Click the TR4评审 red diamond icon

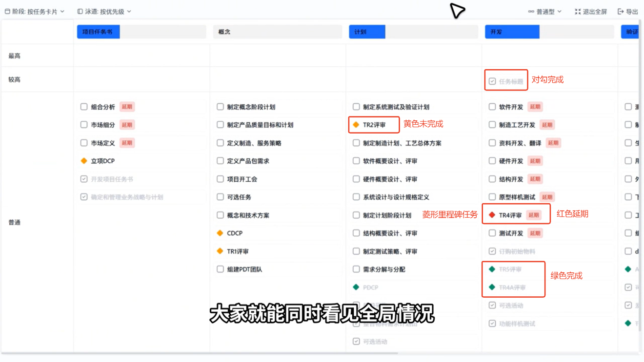492,215
